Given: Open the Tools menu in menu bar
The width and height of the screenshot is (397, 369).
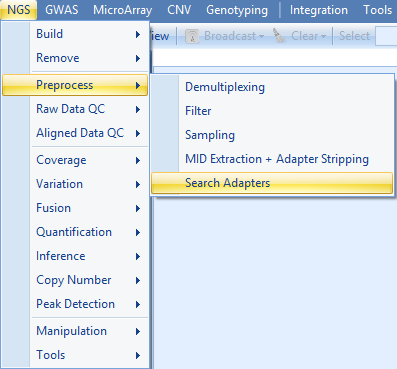Looking at the screenshot, I should pos(377,10).
